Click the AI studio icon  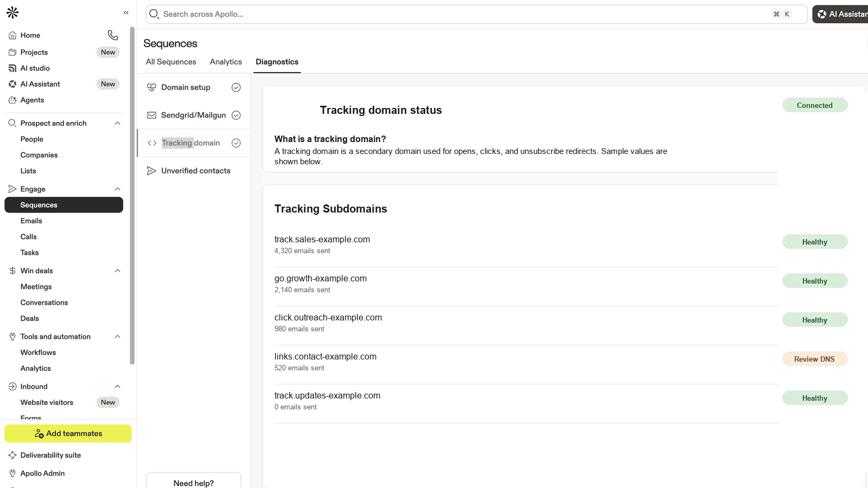click(12, 68)
